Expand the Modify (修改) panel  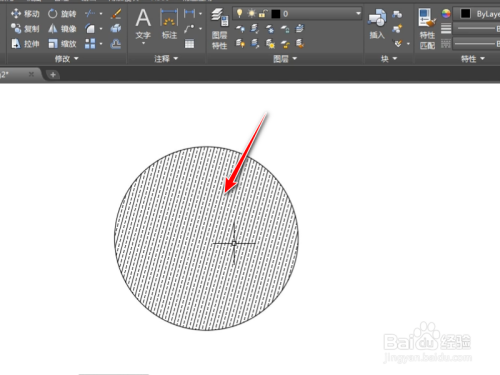tap(67, 59)
